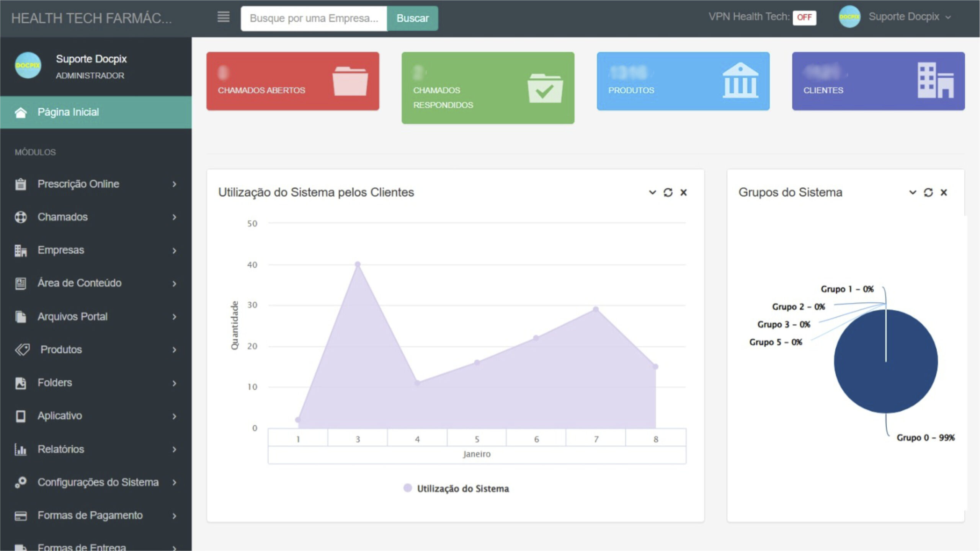The width and height of the screenshot is (980, 551).
Task: Open the Página Inicial menu item
Action: tap(68, 112)
